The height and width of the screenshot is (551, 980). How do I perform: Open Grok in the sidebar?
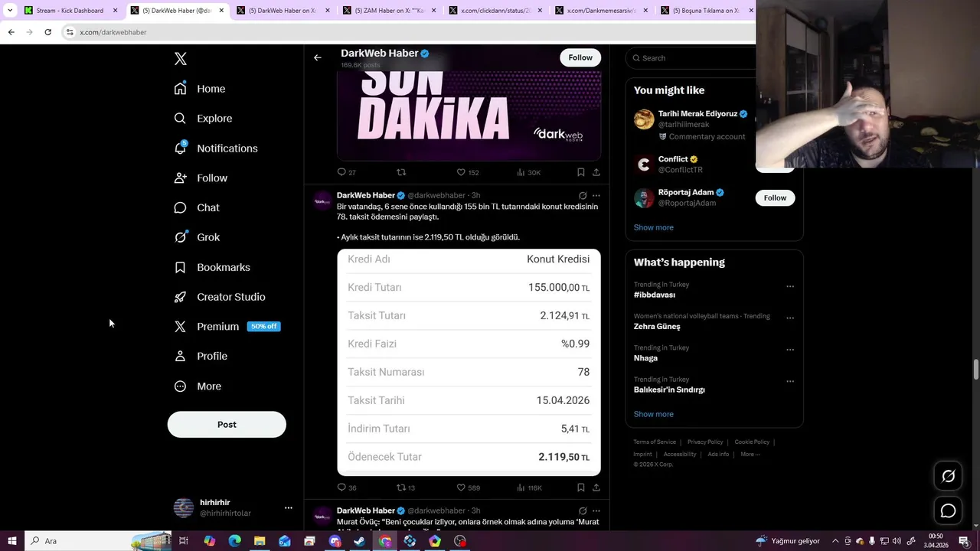pyautogui.click(x=197, y=237)
